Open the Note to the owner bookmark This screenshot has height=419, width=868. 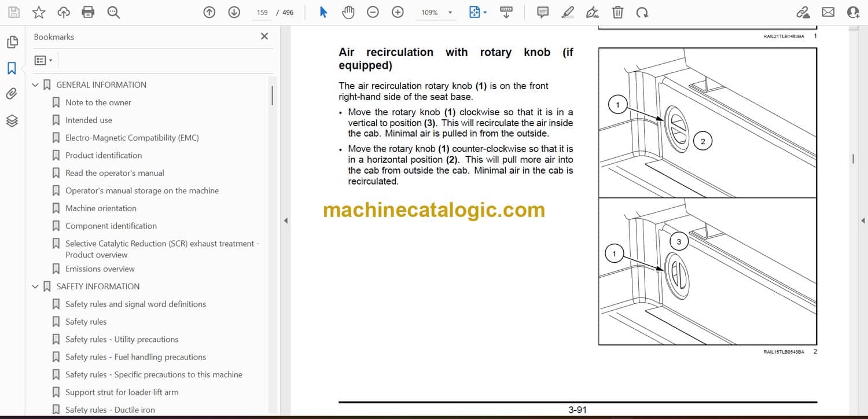point(98,102)
